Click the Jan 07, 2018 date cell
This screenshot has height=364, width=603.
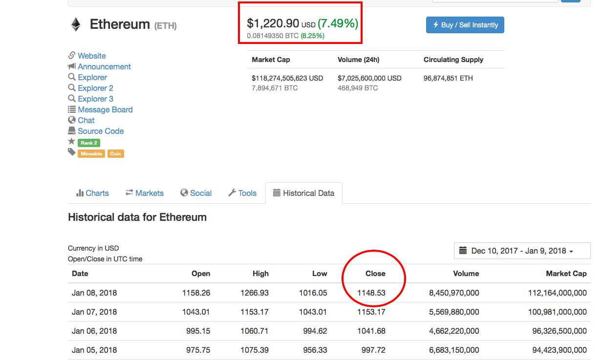click(94, 312)
